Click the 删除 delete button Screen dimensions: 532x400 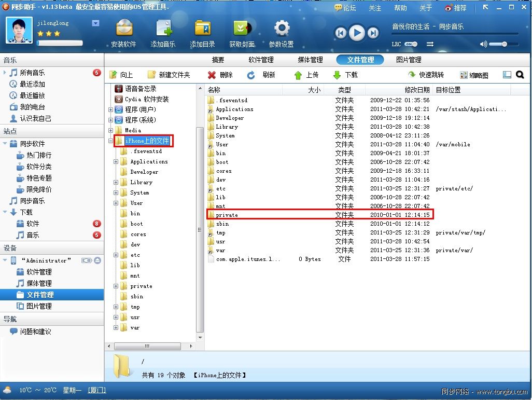[220, 75]
